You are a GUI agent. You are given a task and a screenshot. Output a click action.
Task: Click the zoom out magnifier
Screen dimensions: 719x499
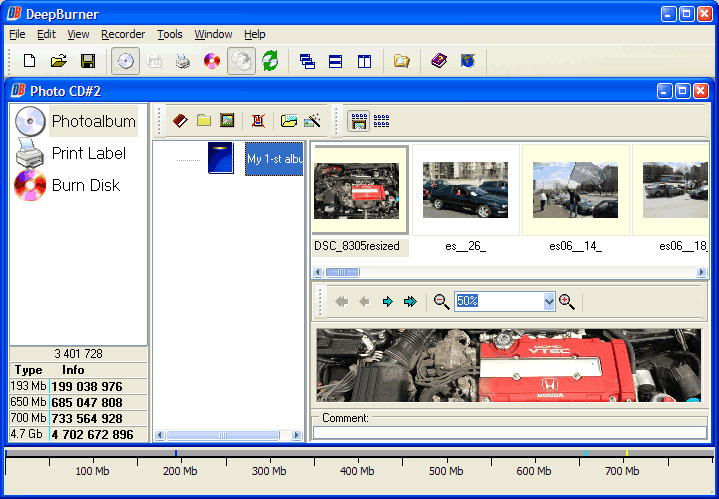point(441,301)
